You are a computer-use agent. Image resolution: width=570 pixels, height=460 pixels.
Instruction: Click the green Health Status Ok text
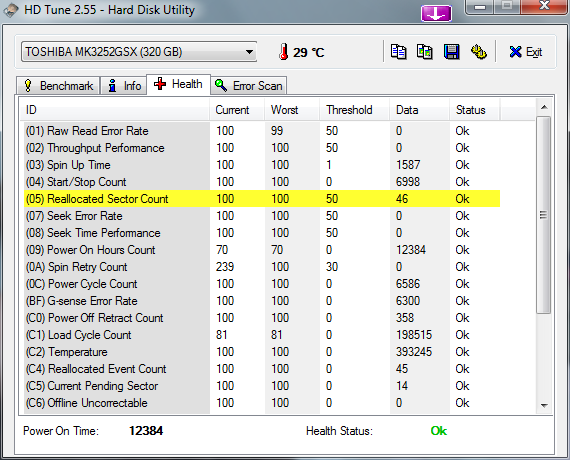pyautogui.click(x=439, y=431)
